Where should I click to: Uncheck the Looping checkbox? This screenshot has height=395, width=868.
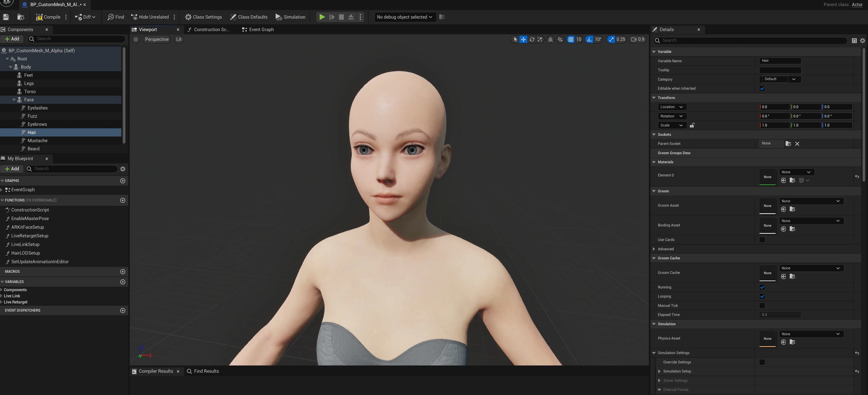(x=762, y=296)
